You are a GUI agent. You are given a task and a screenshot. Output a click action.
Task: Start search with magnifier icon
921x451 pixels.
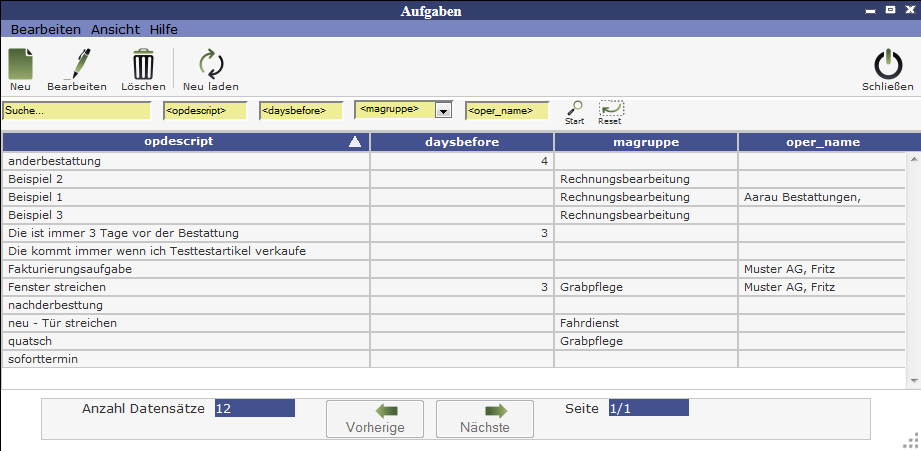[x=574, y=109]
